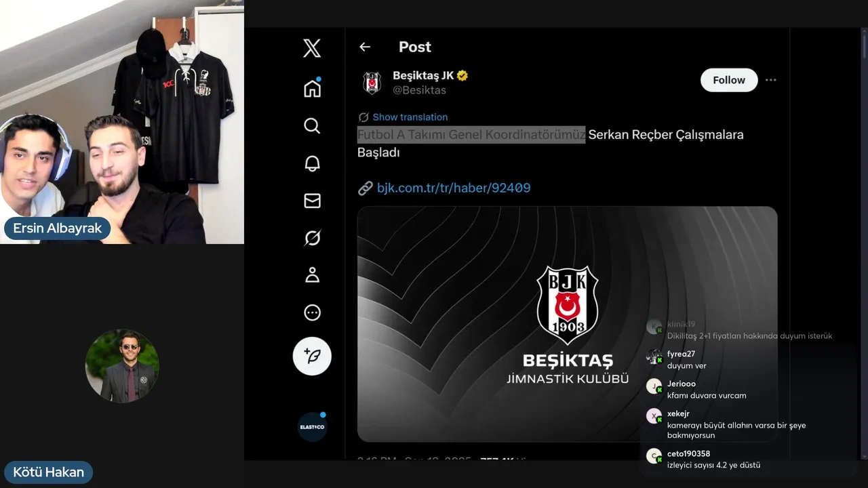
Task: Click the fyrea27 chat avatar
Action: [654, 357]
